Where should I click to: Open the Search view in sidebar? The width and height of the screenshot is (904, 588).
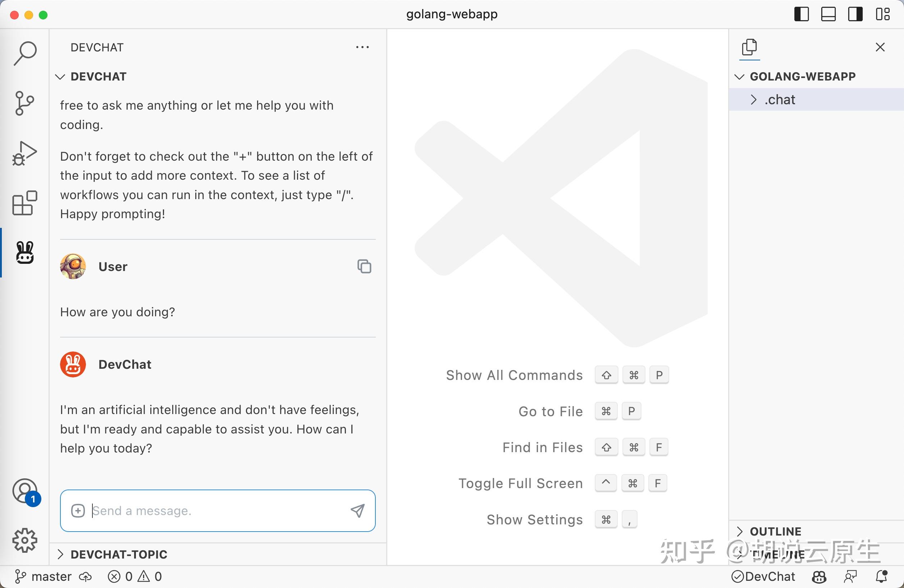[25, 53]
